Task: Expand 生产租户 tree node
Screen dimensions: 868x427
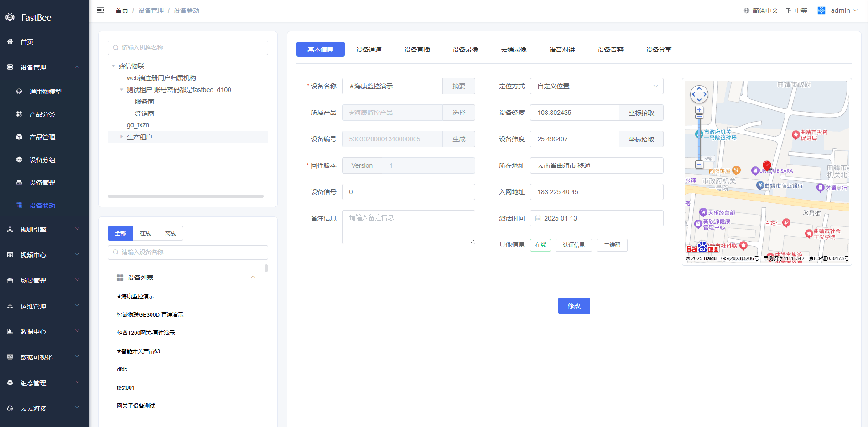Action: (121, 137)
